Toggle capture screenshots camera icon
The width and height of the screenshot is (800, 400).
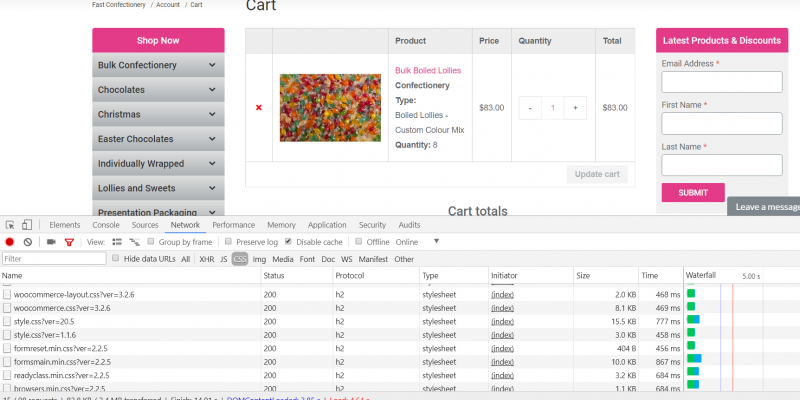(51, 242)
